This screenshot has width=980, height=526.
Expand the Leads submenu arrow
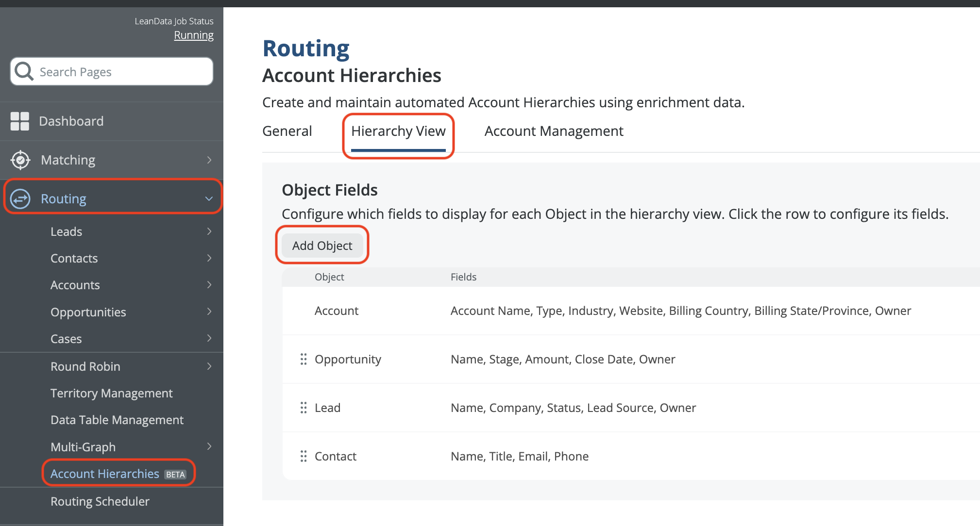point(209,231)
